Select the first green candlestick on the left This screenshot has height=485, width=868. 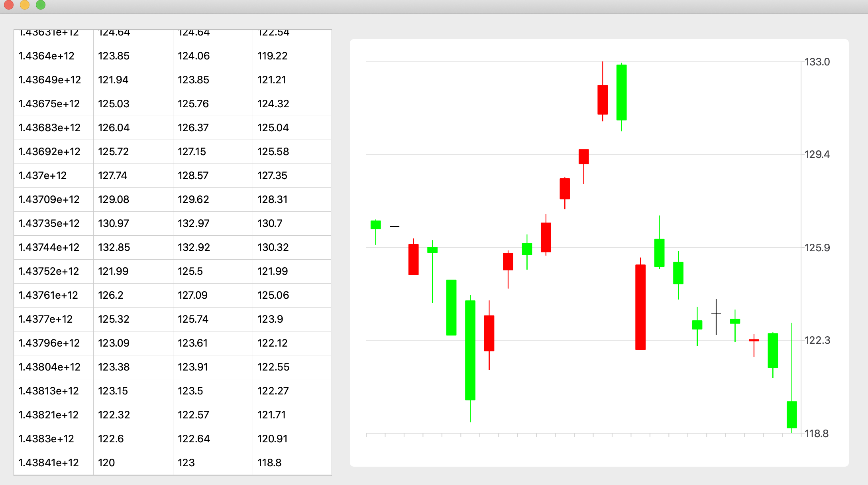(376, 225)
